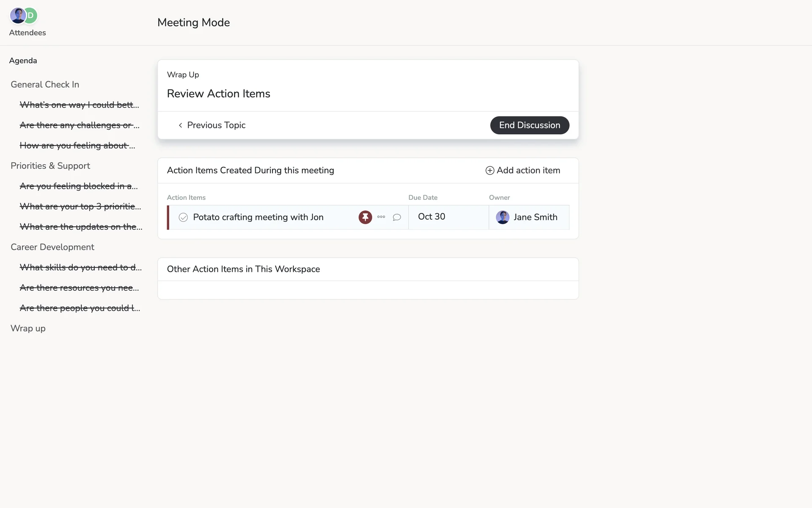812x508 pixels.
Task: Open Priorities & Support agenda section
Action: [50, 166]
